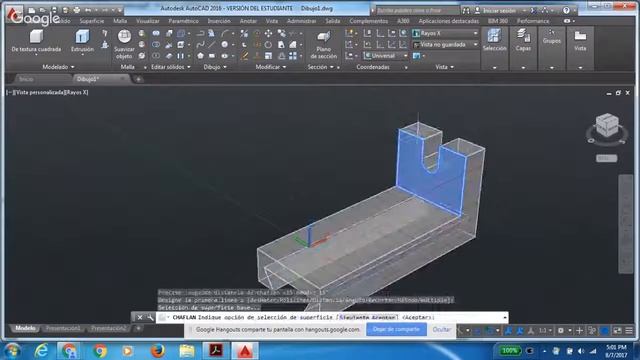Click the De textura cuadrada box tool

[36, 41]
